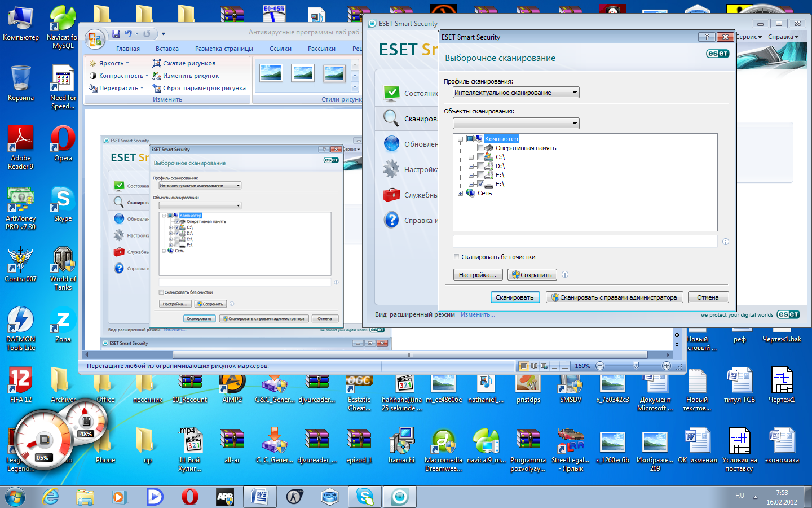This screenshot has width=812, height=508.
Task: Click help question mark in ESET dialog title
Action: point(707,37)
